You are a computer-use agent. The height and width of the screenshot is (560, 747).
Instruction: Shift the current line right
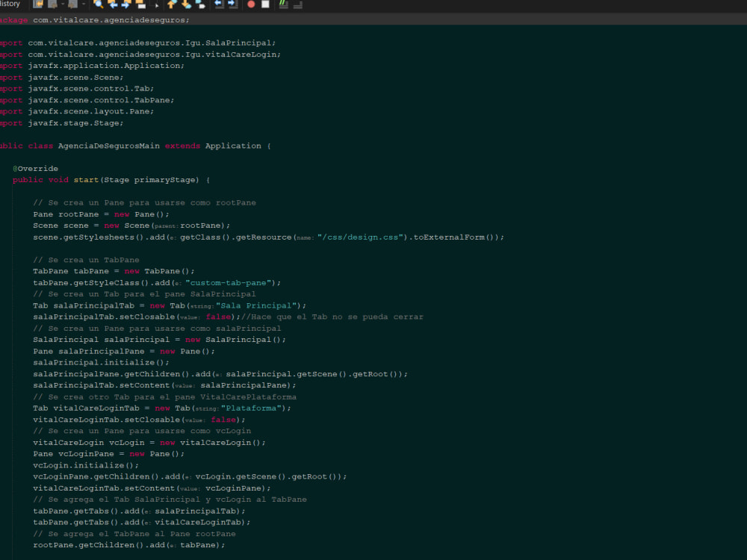coord(231,5)
